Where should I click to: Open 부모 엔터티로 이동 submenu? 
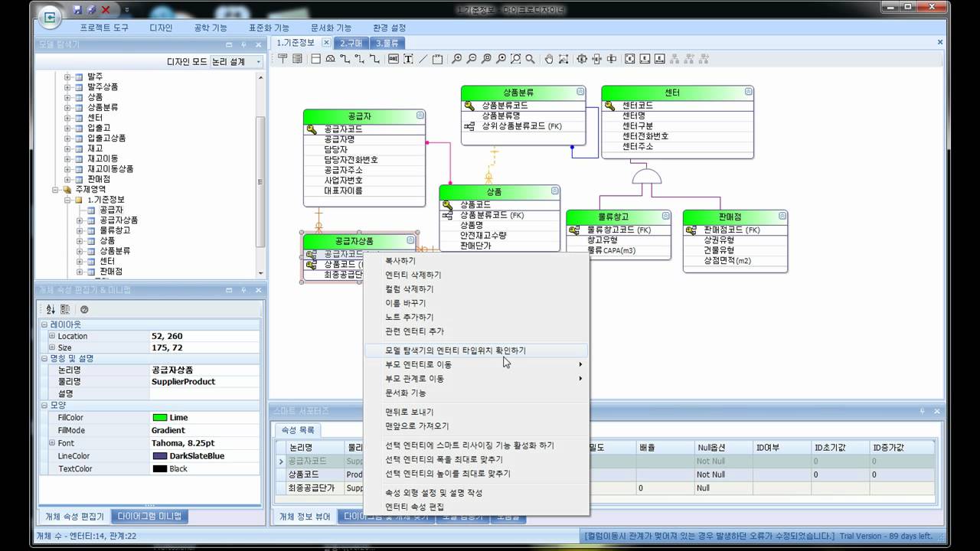(x=476, y=364)
